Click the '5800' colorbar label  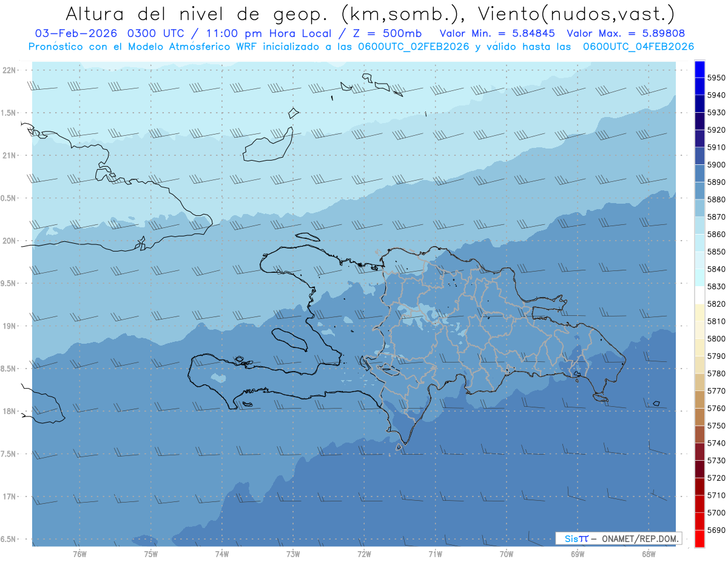716,338
